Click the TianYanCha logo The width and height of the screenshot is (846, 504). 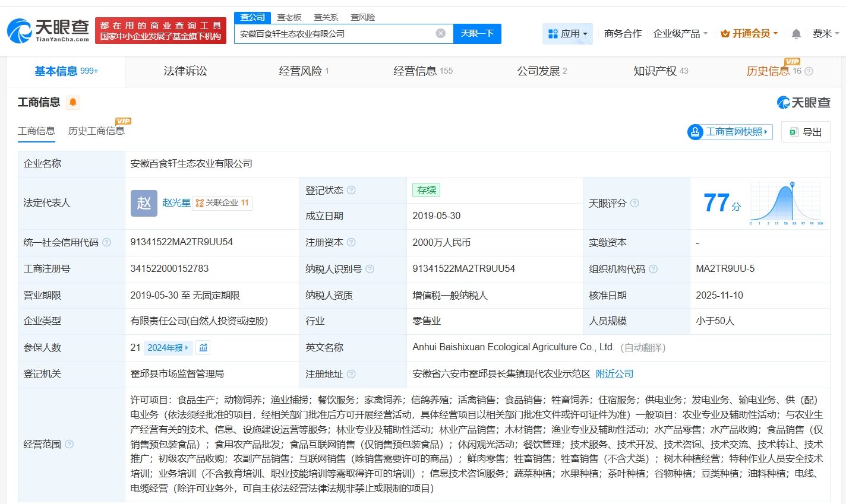coord(48,30)
